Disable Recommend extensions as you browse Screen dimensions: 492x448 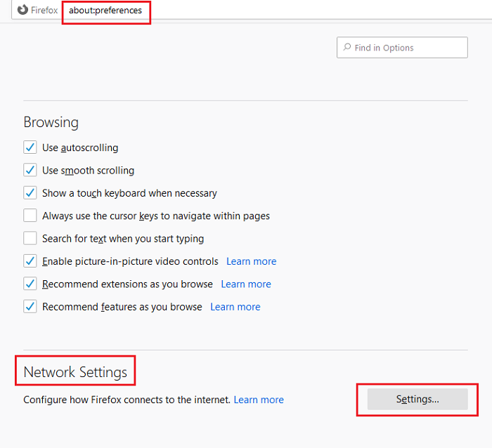pos(30,284)
